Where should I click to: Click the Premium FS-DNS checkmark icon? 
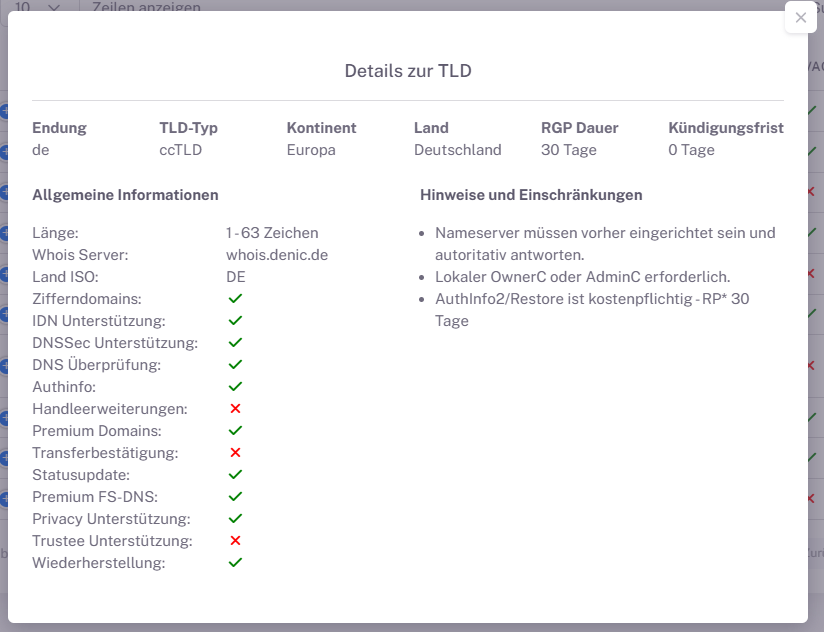[x=236, y=496]
